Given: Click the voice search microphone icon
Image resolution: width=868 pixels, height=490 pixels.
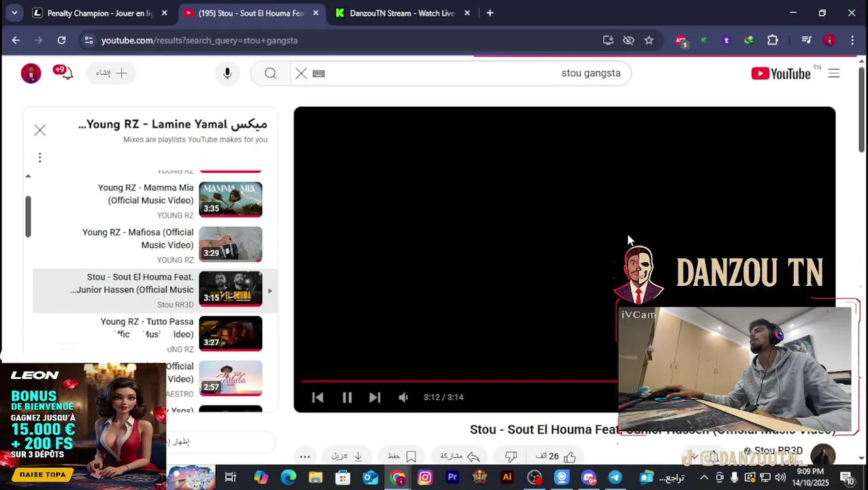Looking at the screenshot, I should coord(227,73).
